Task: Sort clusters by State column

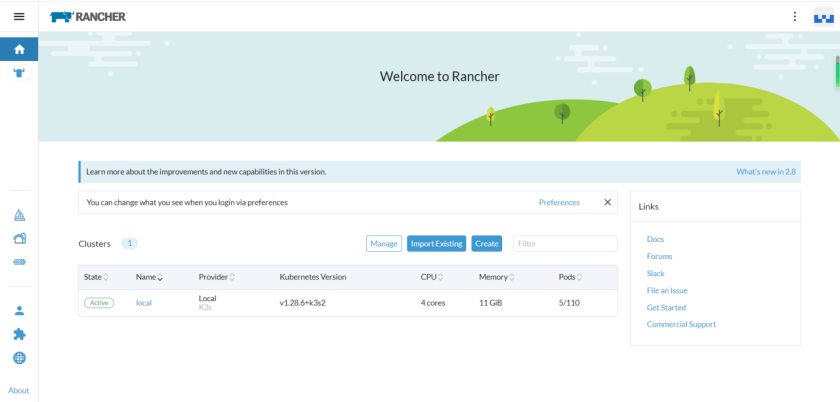Action: point(96,277)
